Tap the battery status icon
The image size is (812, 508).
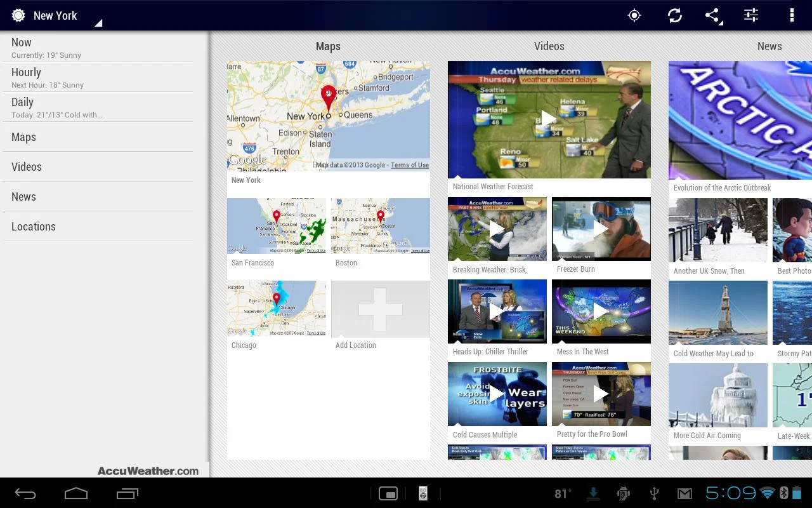point(797,493)
